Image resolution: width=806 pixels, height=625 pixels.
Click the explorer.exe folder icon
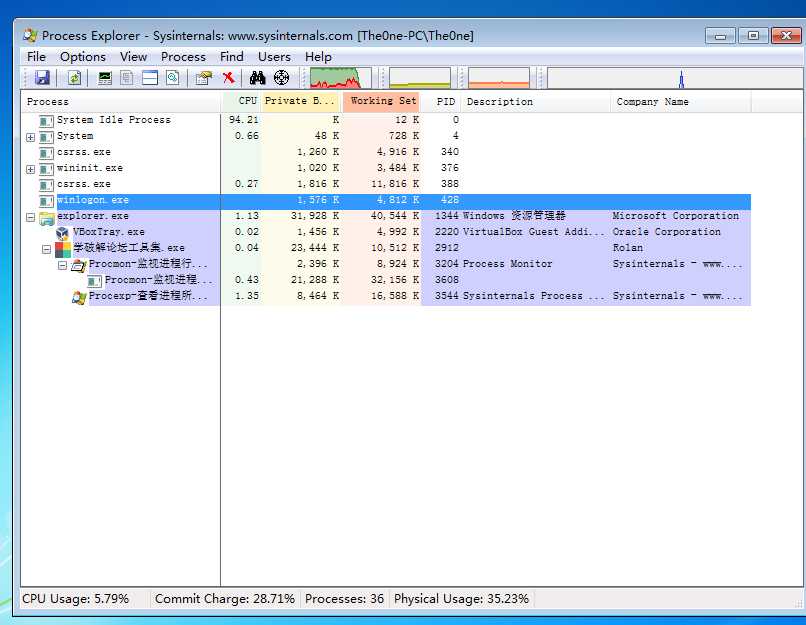46,218
